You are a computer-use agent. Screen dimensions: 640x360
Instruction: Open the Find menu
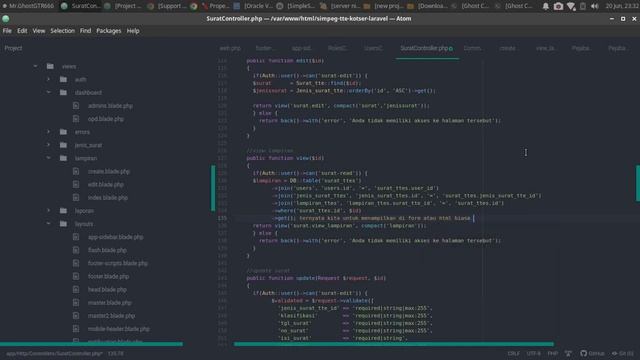(85, 31)
